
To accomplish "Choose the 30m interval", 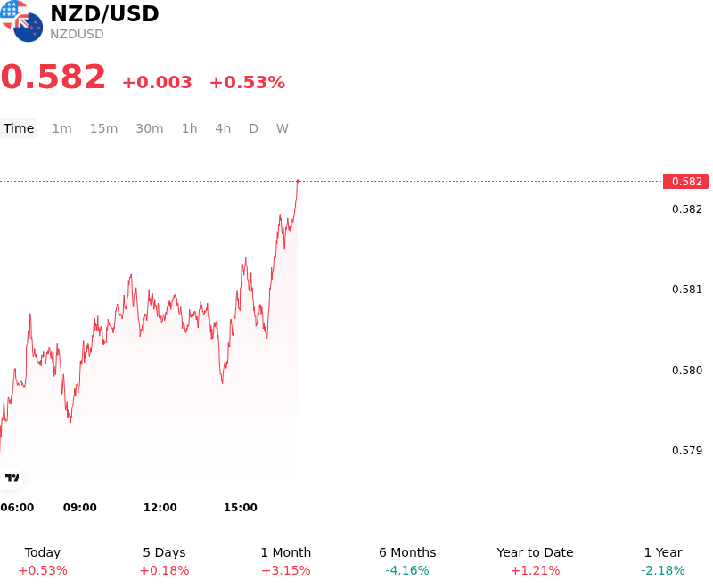I will point(150,128).
